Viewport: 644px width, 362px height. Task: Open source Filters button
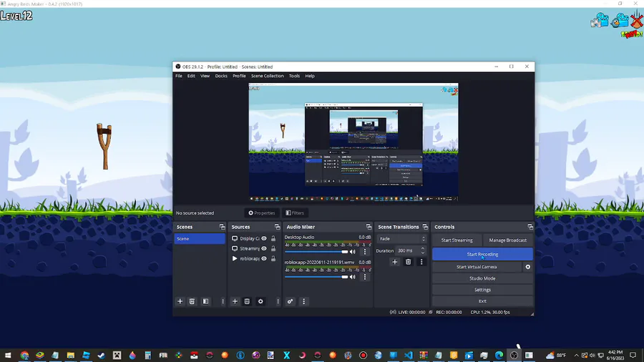(x=295, y=213)
